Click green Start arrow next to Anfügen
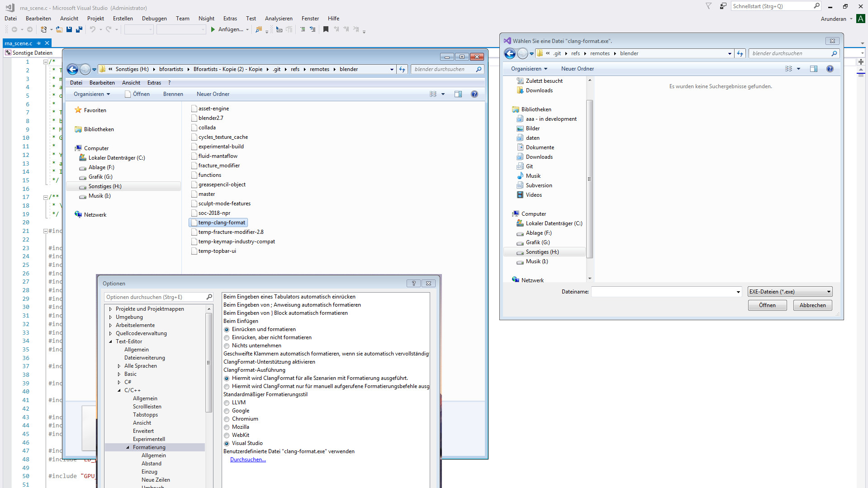 coord(213,29)
